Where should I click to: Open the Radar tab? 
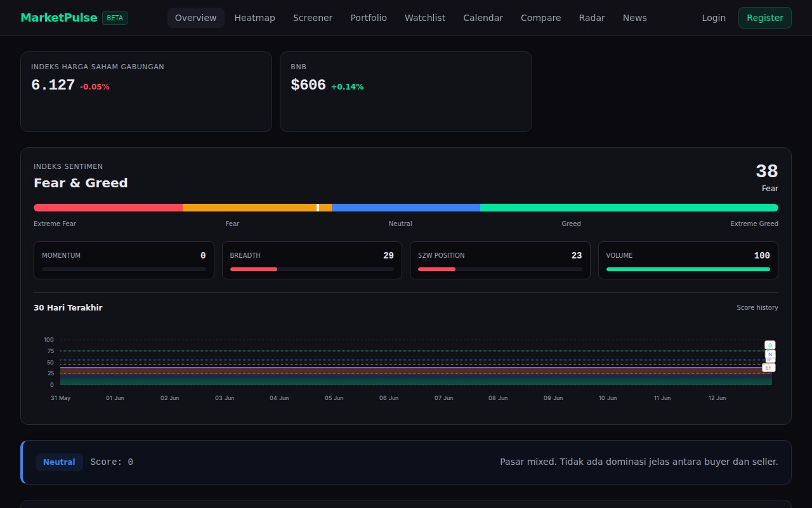pos(592,18)
